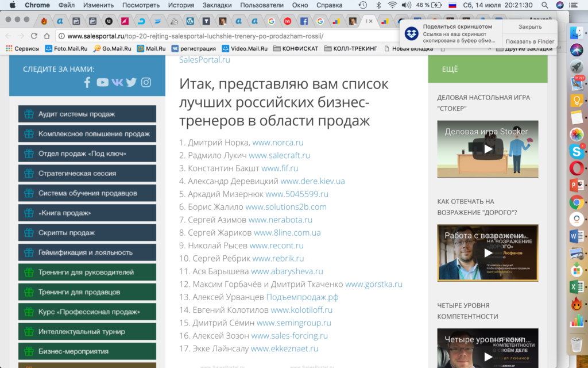The image size is (588, 368).
Task: Open the Instagram icon in sidebar
Action: pyautogui.click(x=146, y=82)
